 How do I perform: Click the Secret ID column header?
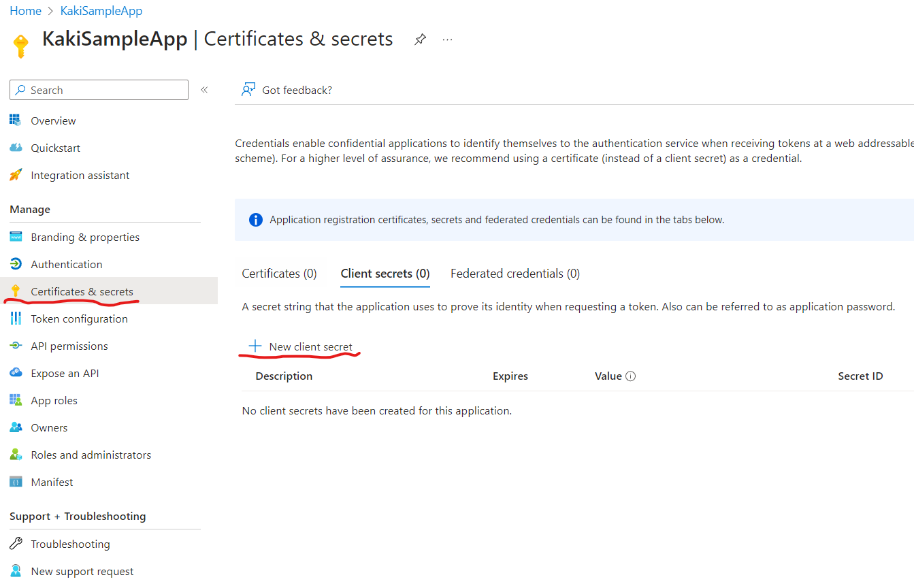coord(860,376)
